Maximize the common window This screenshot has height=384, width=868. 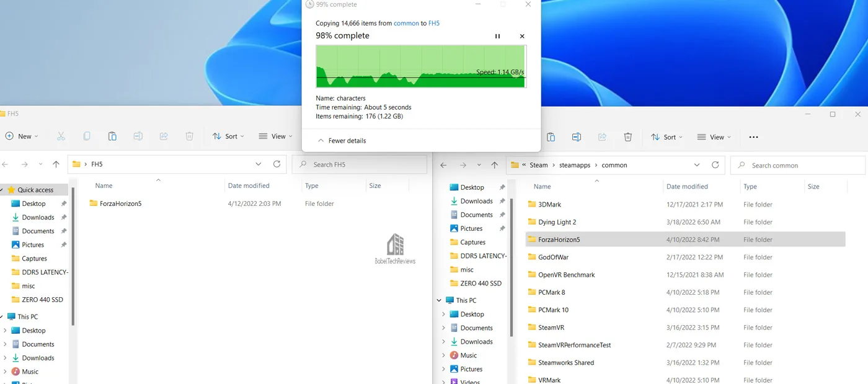tap(833, 114)
